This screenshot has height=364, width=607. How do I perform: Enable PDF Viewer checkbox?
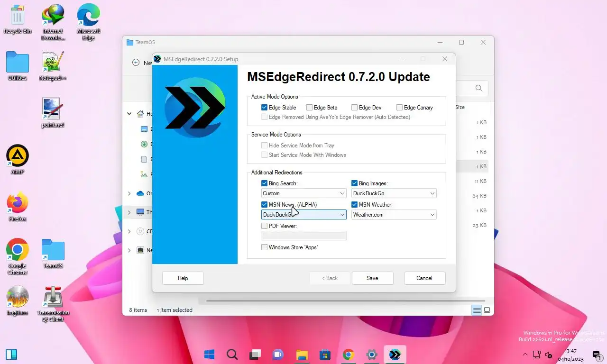tap(265, 226)
